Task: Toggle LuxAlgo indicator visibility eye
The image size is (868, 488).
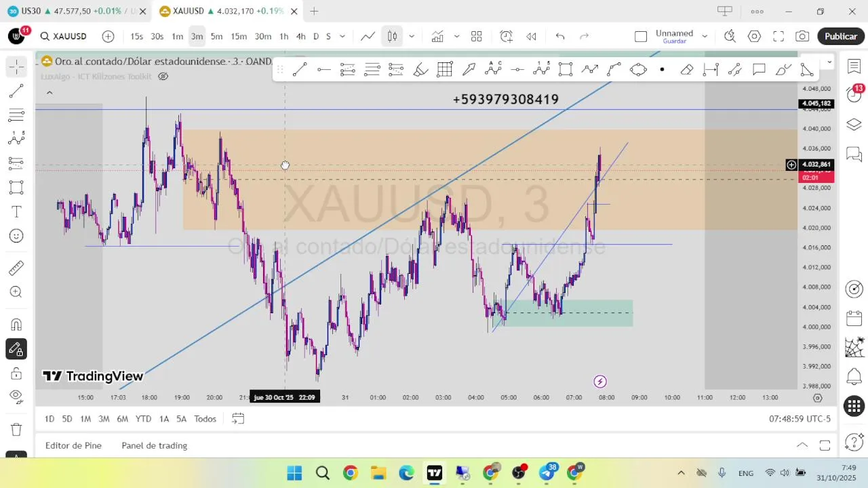Action: click(x=163, y=77)
